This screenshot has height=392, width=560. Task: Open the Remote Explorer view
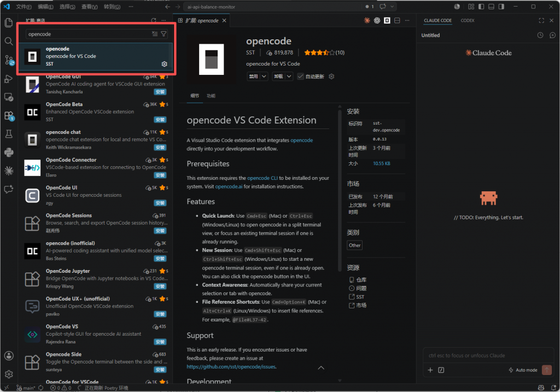[9, 97]
